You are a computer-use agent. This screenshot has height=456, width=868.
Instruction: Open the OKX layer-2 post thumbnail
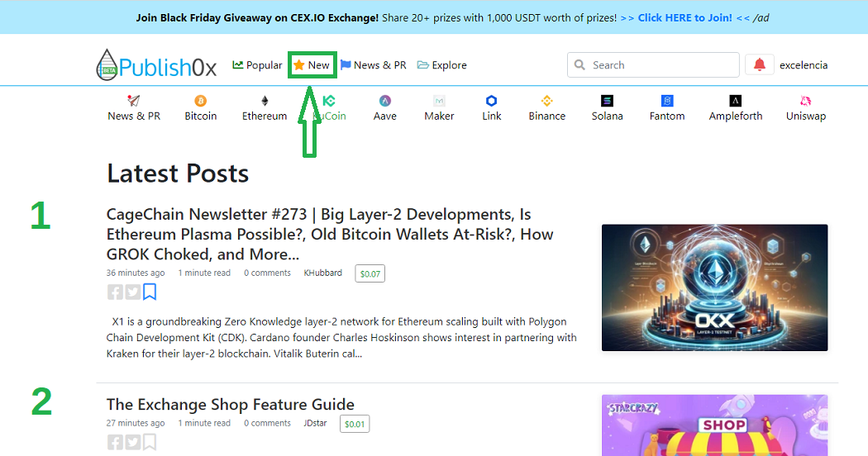715,287
